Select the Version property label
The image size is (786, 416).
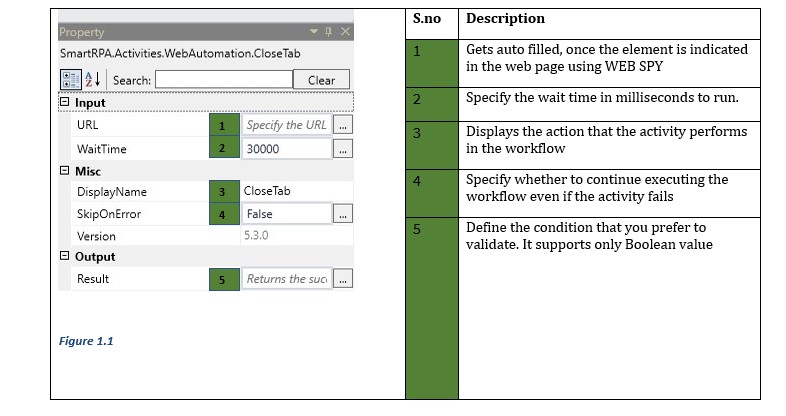(96, 236)
